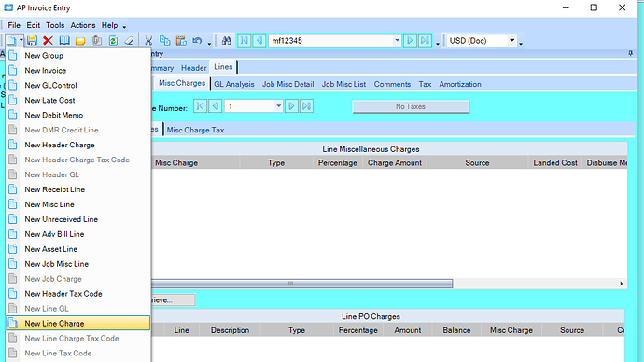Viewport: 644px width, 362px height.
Task: Select New Late Cost menu entry
Action: coord(78,101)
